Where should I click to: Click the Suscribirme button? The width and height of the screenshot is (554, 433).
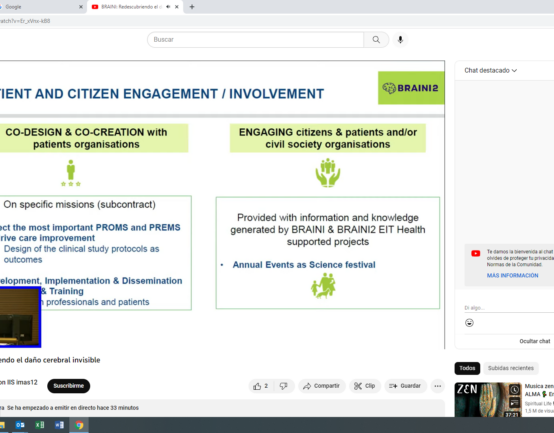click(x=69, y=386)
